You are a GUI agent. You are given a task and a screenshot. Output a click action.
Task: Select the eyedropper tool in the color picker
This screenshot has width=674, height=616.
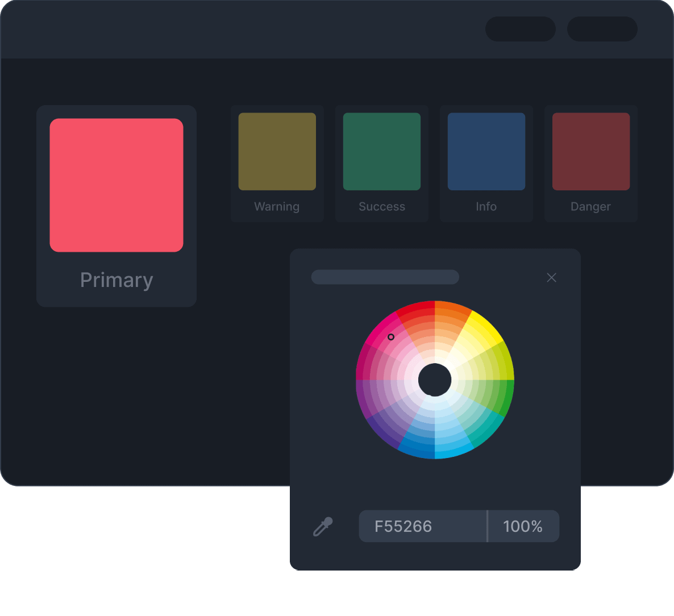point(323,526)
